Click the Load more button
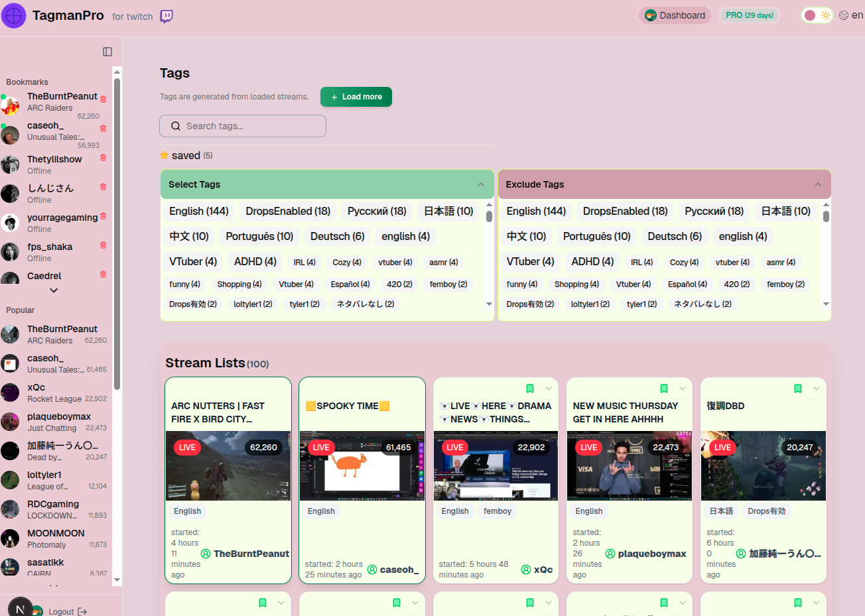Image resolution: width=865 pixels, height=616 pixels. (356, 97)
